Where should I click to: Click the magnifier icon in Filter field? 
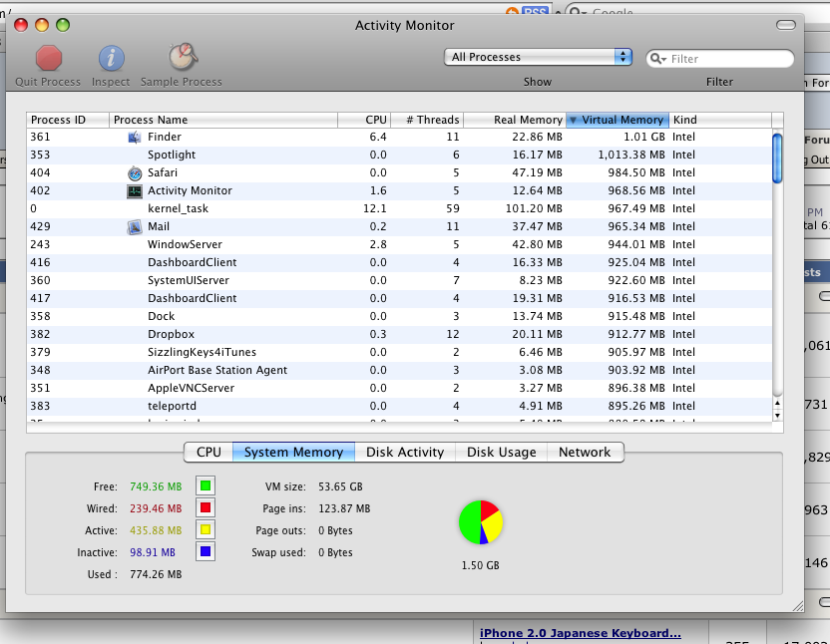658,59
